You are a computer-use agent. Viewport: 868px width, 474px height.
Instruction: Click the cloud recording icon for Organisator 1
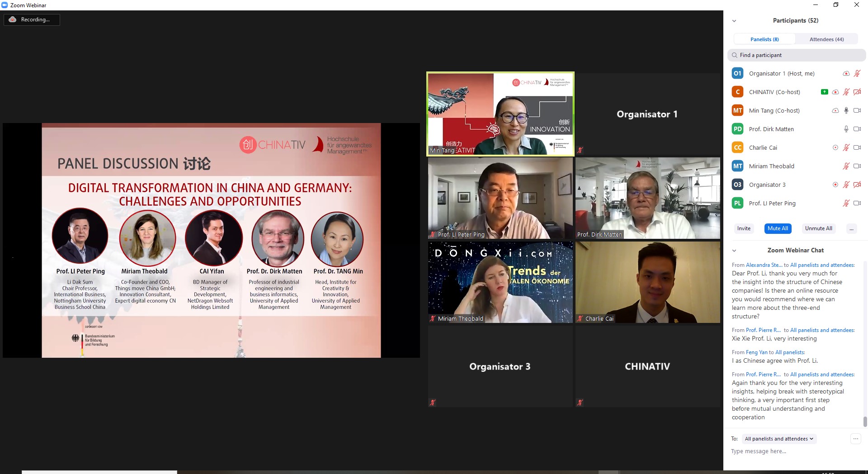[846, 74]
